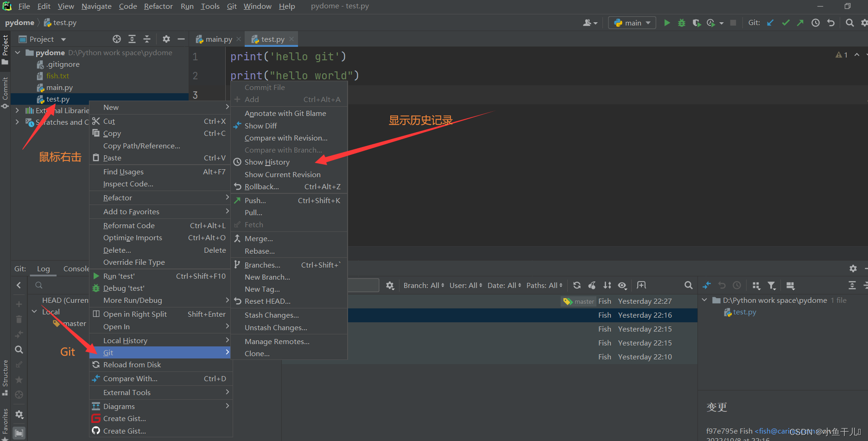Click the Show Diff icon in changes pane

pyautogui.click(x=707, y=285)
